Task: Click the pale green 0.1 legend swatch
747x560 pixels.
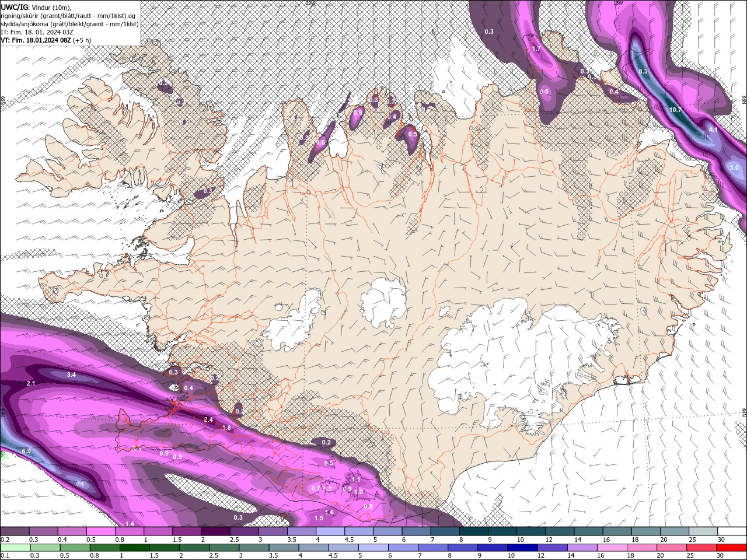Action: coord(15,548)
